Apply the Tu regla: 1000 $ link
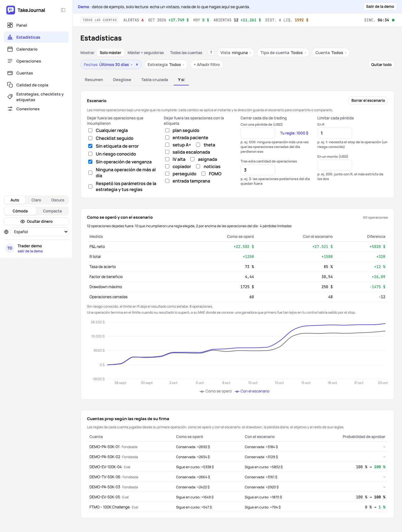 point(294,133)
